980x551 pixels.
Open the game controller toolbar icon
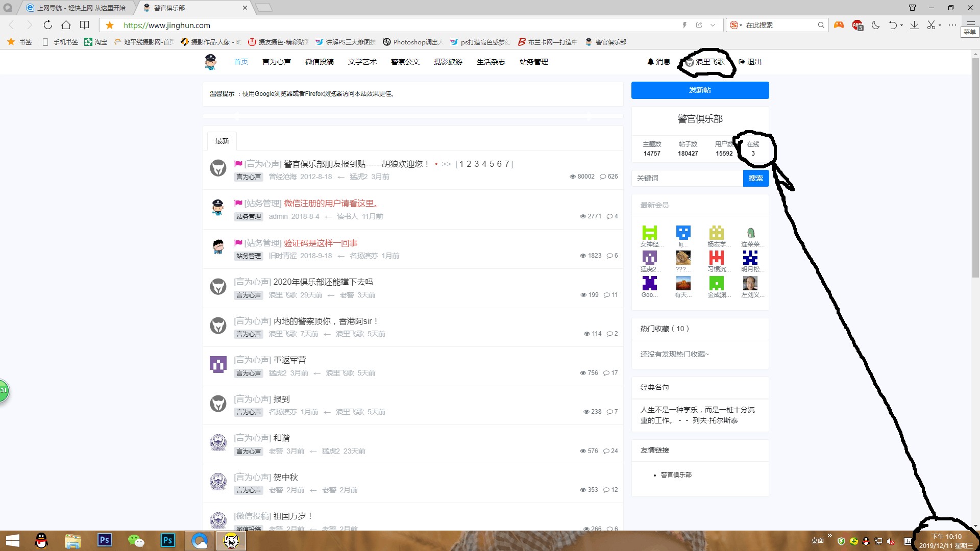tap(839, 25)
